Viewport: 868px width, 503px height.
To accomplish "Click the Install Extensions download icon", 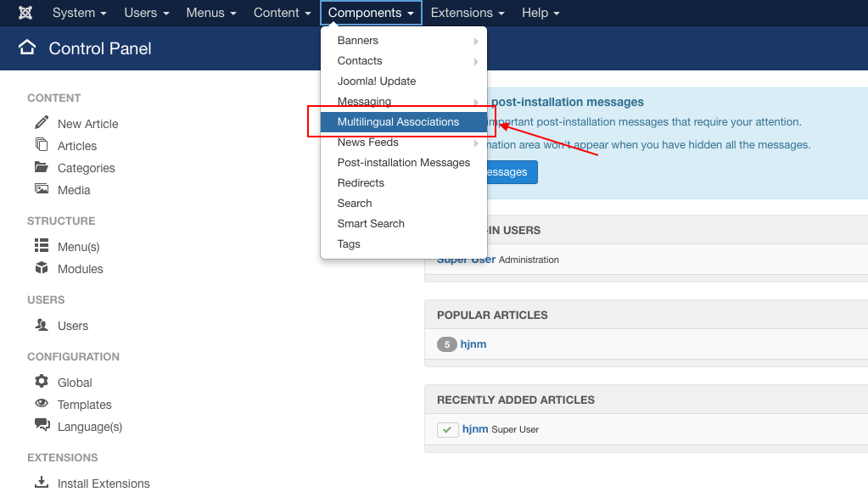I will tap(40, 482).
